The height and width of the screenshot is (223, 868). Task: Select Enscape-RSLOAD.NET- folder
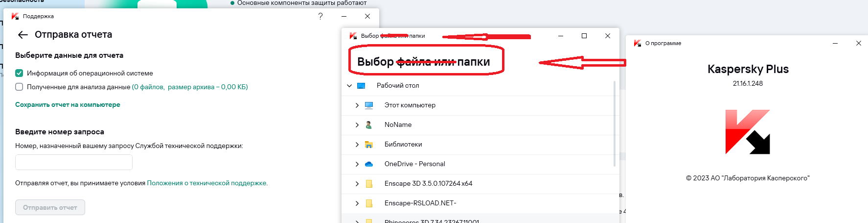420,203
